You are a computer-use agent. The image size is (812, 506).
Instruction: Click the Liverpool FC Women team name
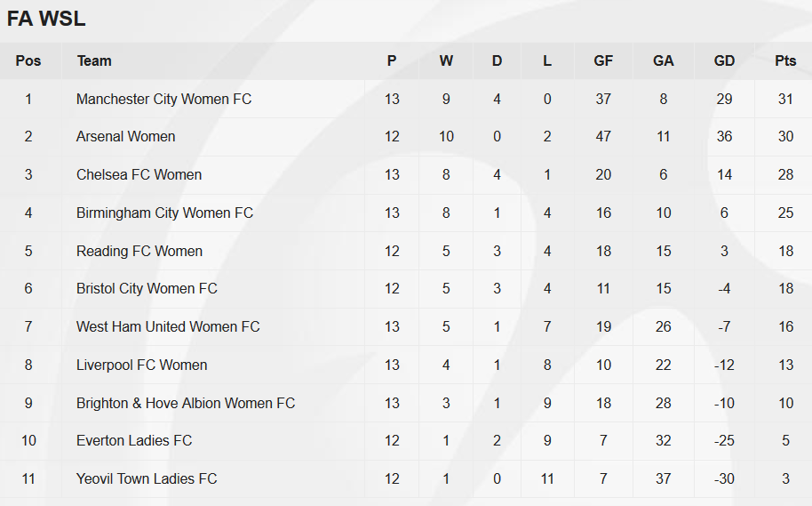click(141, 365)
